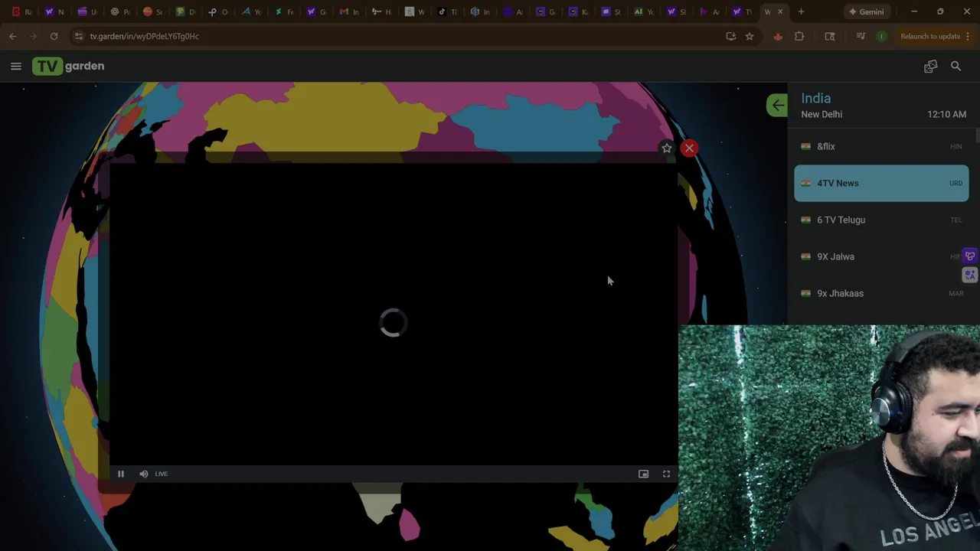This screenshot has width=980, height=551.
Task: Select the 4TV News channel
Action: (x=881, y=183)
